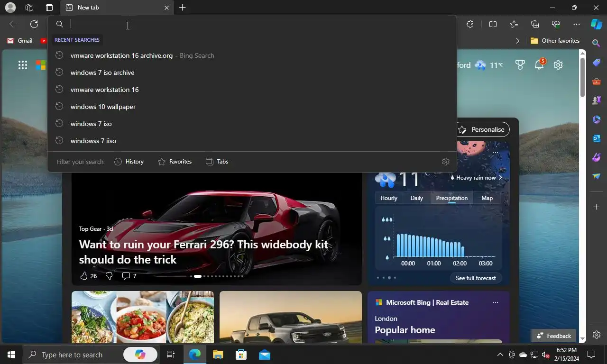Expand favorites bar overflow chevron
The image size is (607, 364).
click(517, 41)
